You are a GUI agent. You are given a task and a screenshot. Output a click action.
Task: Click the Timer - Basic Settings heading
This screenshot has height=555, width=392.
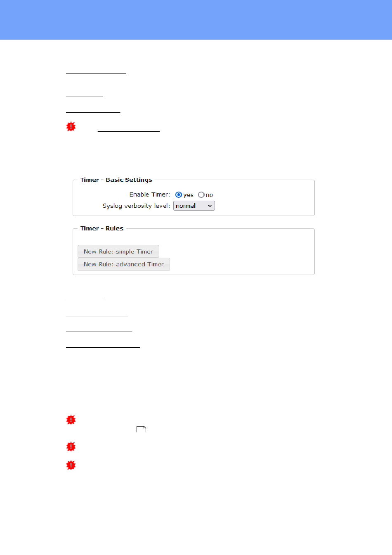(x=116, y=180)
